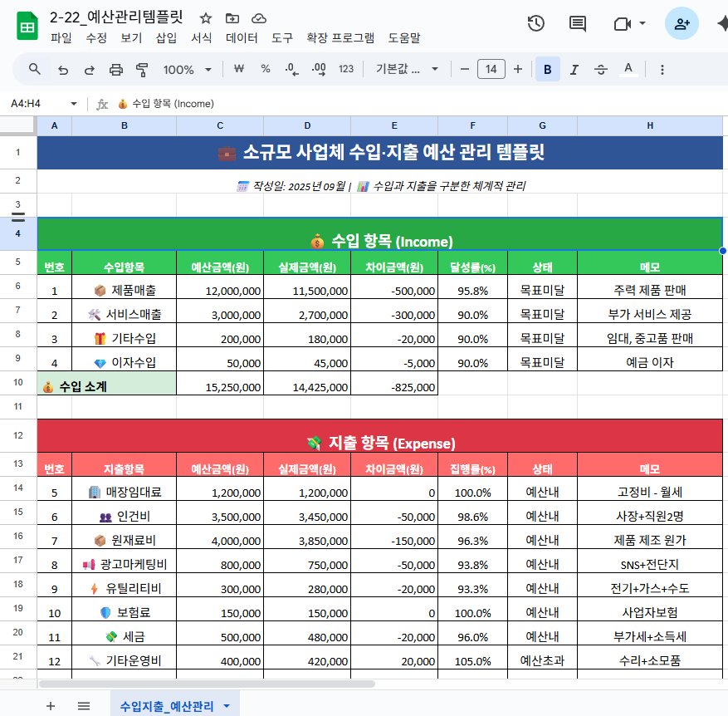Expand meeting options arrow next to camera
Viewport: 728px width, 716px height.
click(x=642, y=22)
